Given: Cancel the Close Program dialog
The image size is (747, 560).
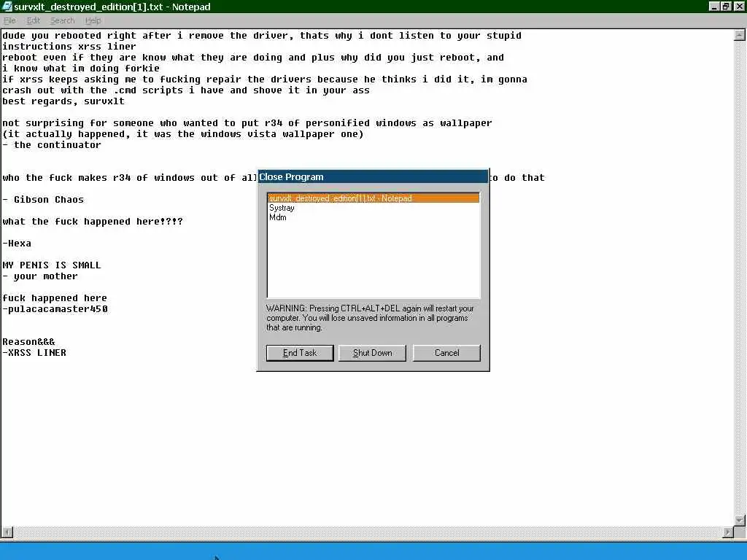Looking at the screenshot, I should coord(446,353).
